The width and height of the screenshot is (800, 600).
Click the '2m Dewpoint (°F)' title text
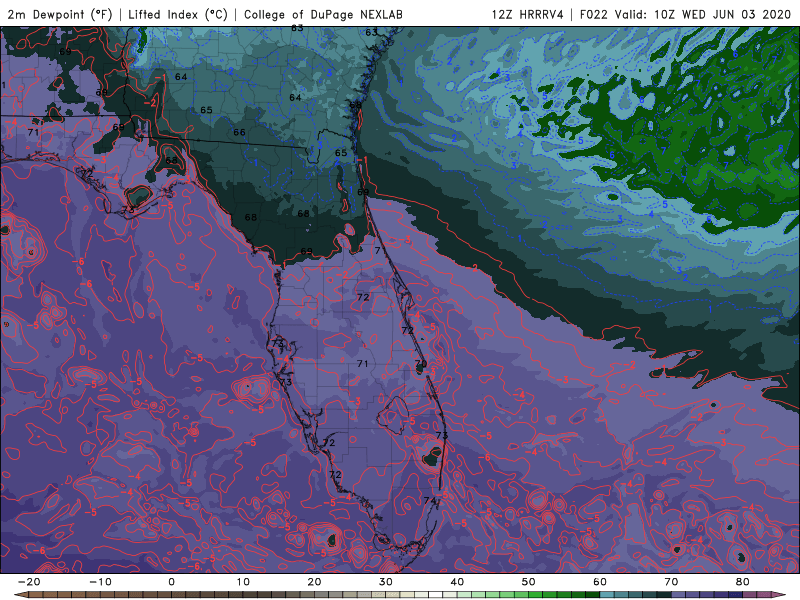click(x=60, y=14)
